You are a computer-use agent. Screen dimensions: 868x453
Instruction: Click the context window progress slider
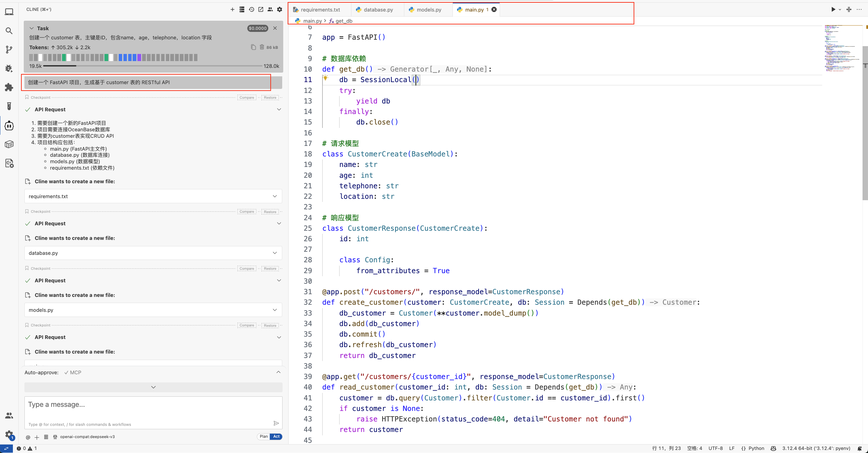[x=153, y=66]
